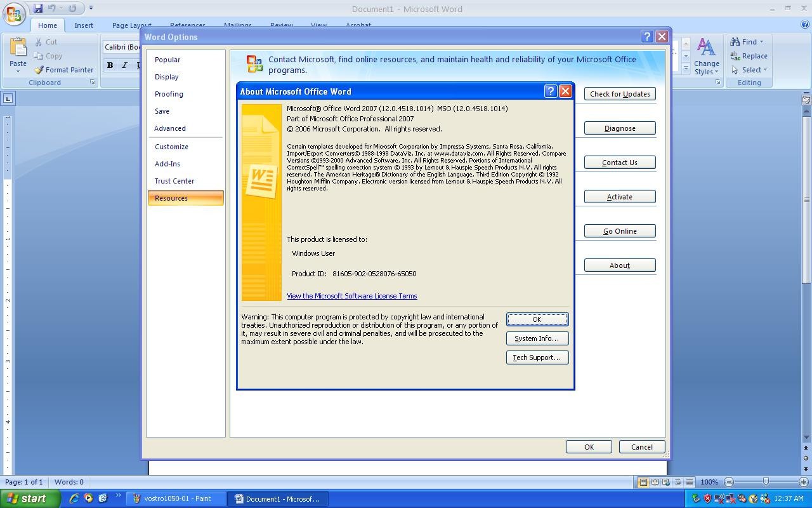Switch to Full Screen Reading view
This screenshot has width=812, height=508.
point(655,482)
